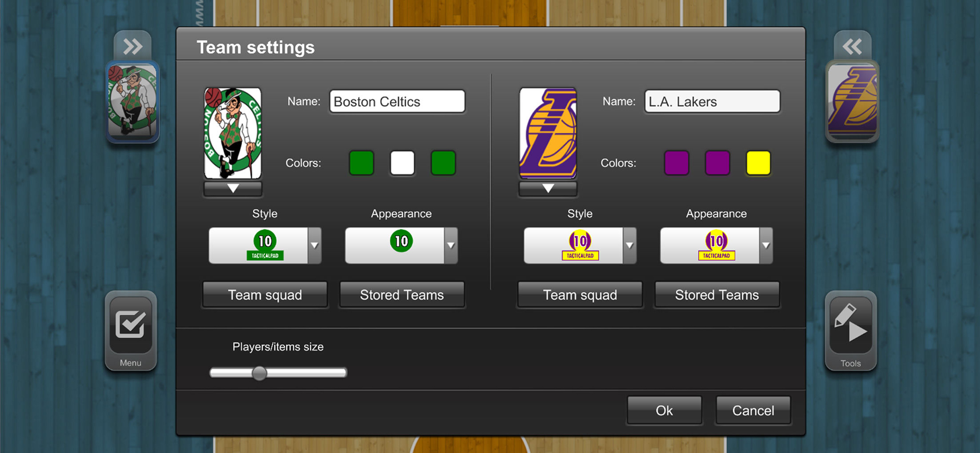Edit the L.A. Lakers name field
The height and width of the screenshot is (453, 980).
tap(712, 101)
